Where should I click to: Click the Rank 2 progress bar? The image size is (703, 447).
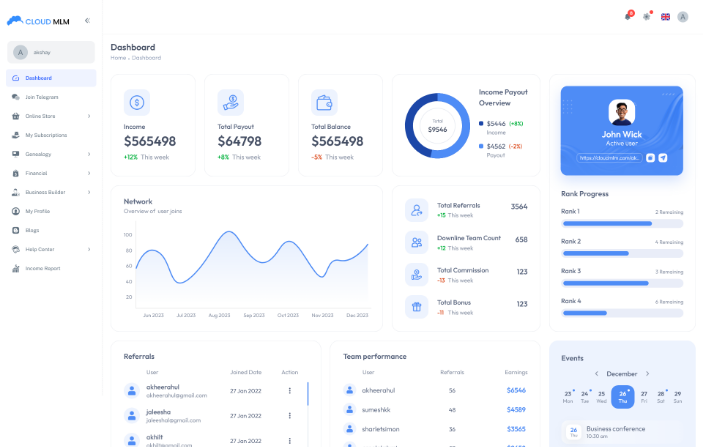(622, 253)
